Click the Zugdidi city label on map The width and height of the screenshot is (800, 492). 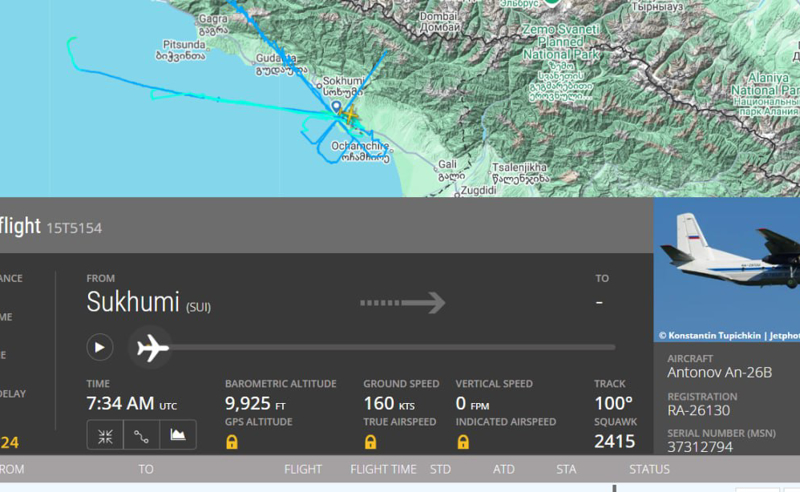[478, 188]
